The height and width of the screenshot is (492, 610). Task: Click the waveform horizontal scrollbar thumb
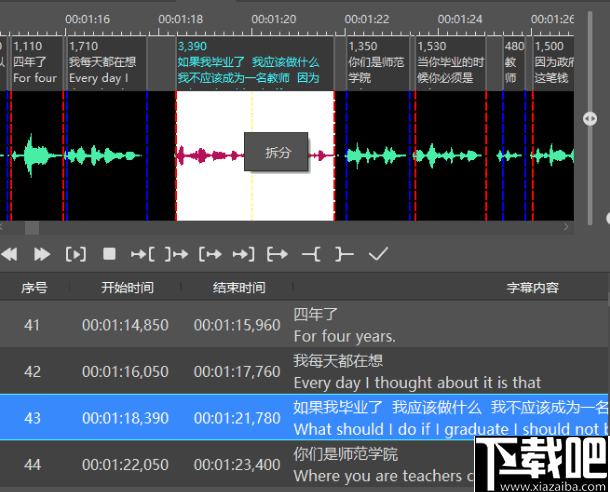coord(32,228)
